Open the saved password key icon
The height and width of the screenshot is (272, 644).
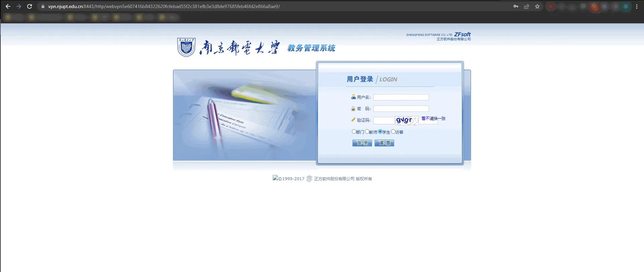[516, 6]
